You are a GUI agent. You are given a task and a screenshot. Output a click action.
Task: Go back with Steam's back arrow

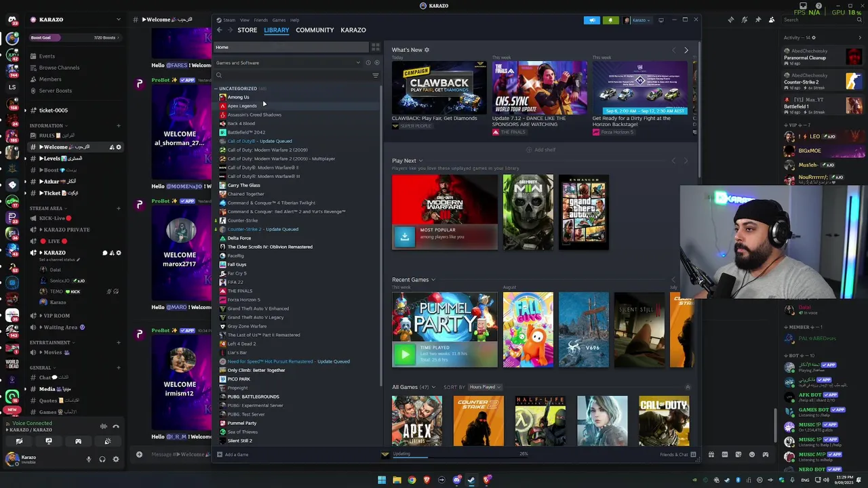point(219,30)
